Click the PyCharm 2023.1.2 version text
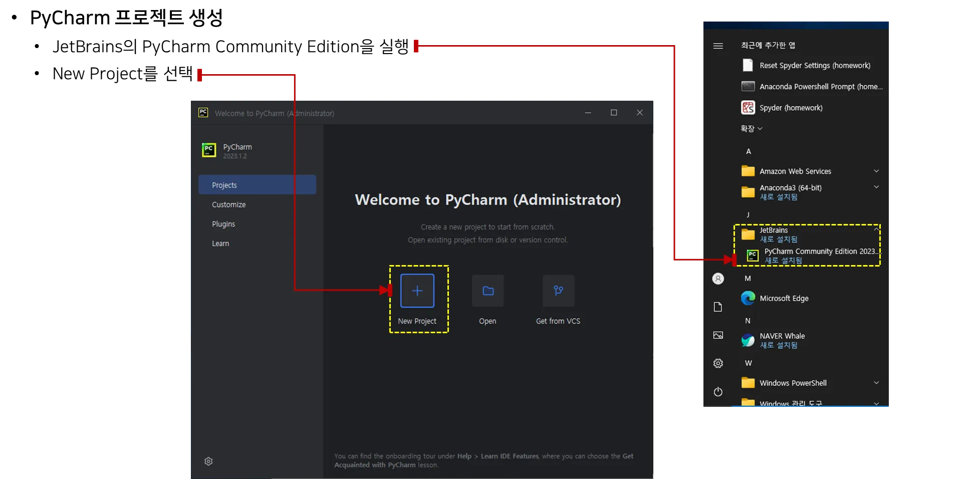Viewport: 980px width, 479px height. pos(235,156)
